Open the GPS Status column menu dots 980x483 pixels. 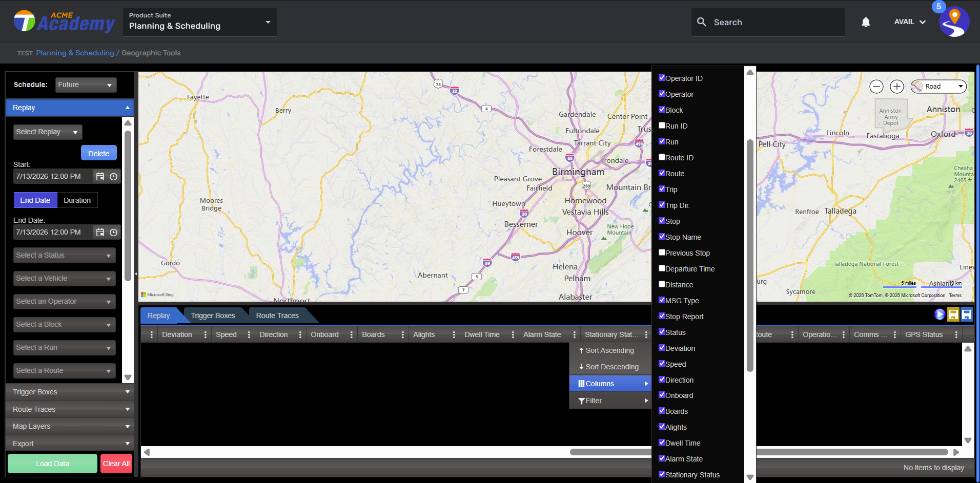click(956, 334)
